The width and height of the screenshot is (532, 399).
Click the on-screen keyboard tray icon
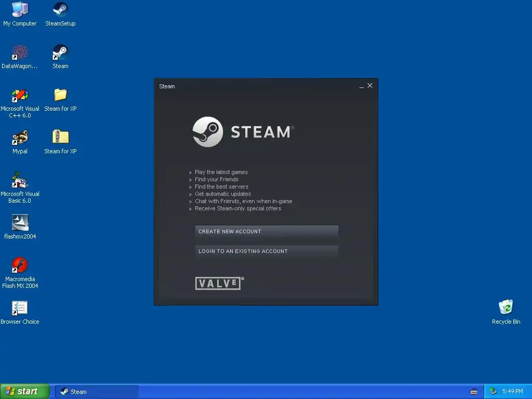474,392
